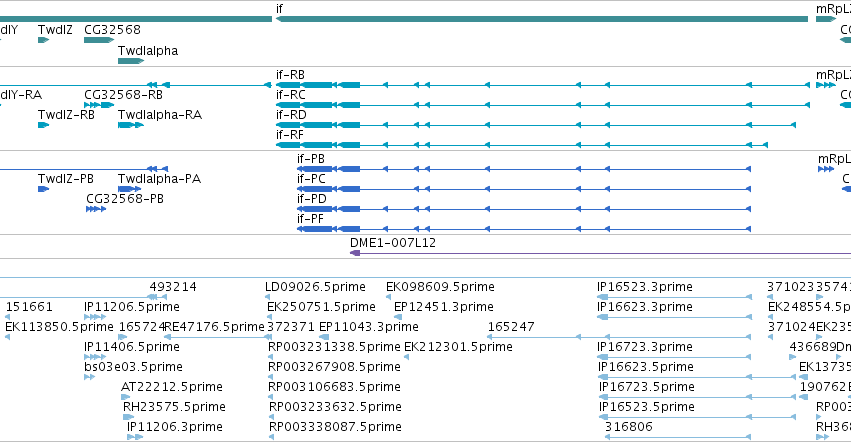851x442 pixels.
Task: Select the 'if' gene label
Action: 279,9
